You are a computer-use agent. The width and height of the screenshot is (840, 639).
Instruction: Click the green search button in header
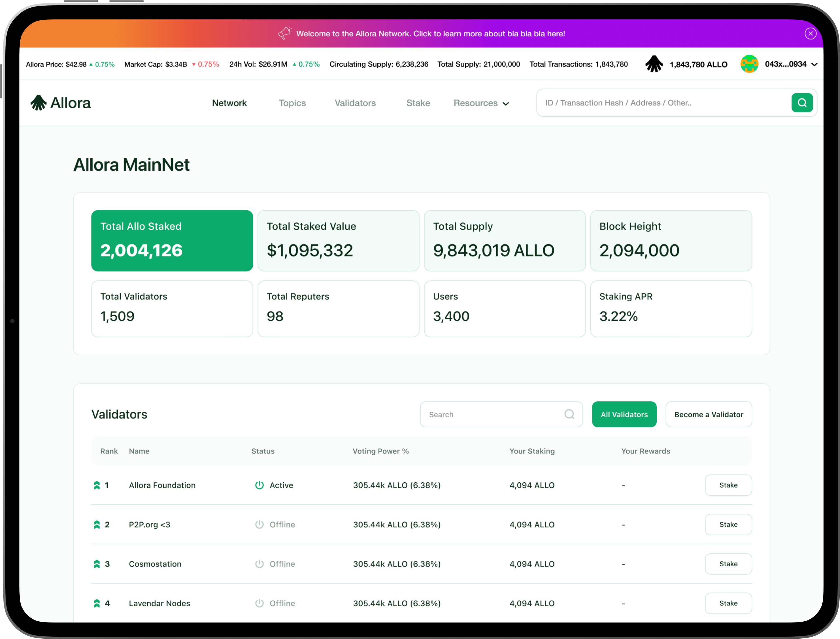[x=802, y=103]
